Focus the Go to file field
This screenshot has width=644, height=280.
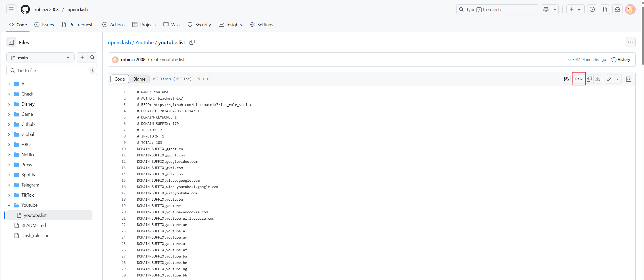(x=52, y=70)
